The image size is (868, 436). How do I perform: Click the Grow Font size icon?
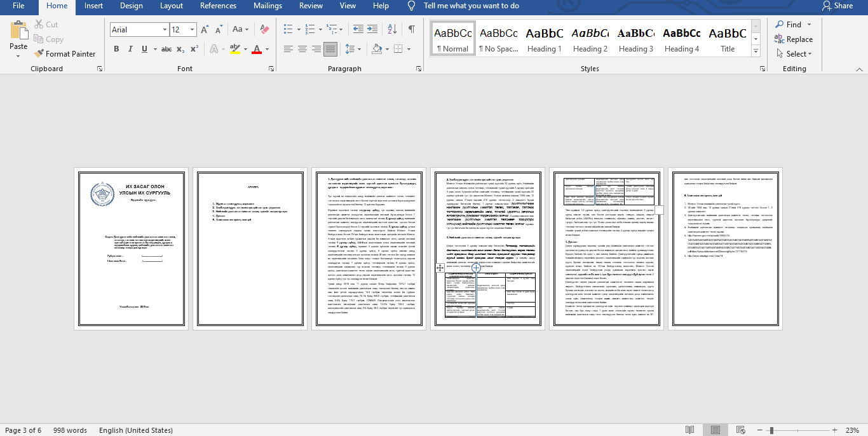click(x=205, y=29)
